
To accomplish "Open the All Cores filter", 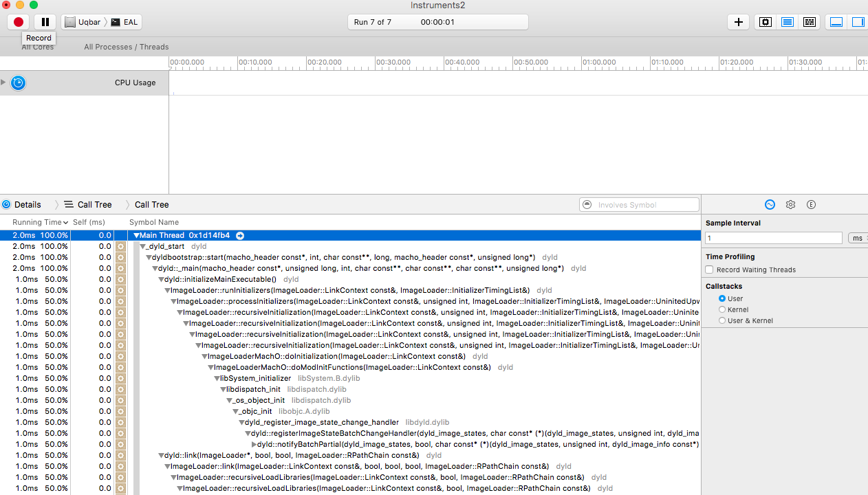I will (38, 47).
